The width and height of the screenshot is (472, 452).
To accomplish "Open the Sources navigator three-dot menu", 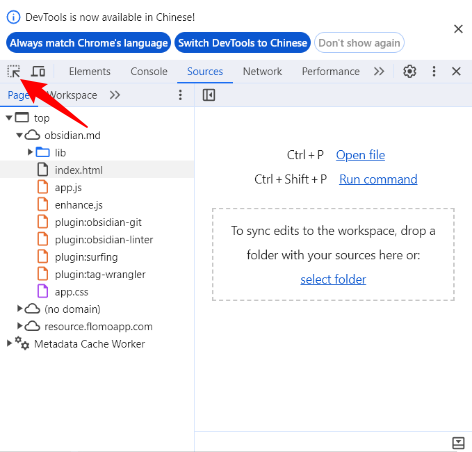I will 180,95.
